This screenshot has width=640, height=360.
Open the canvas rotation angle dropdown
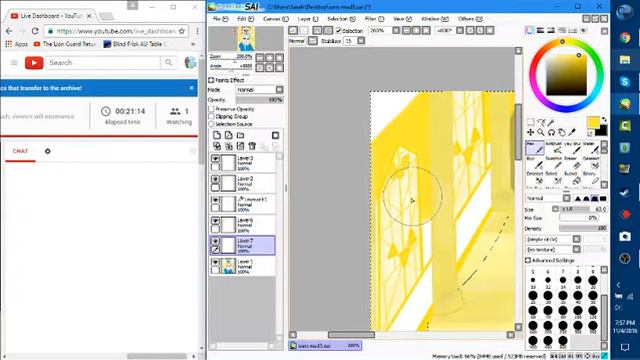click(x=460, y=31)
